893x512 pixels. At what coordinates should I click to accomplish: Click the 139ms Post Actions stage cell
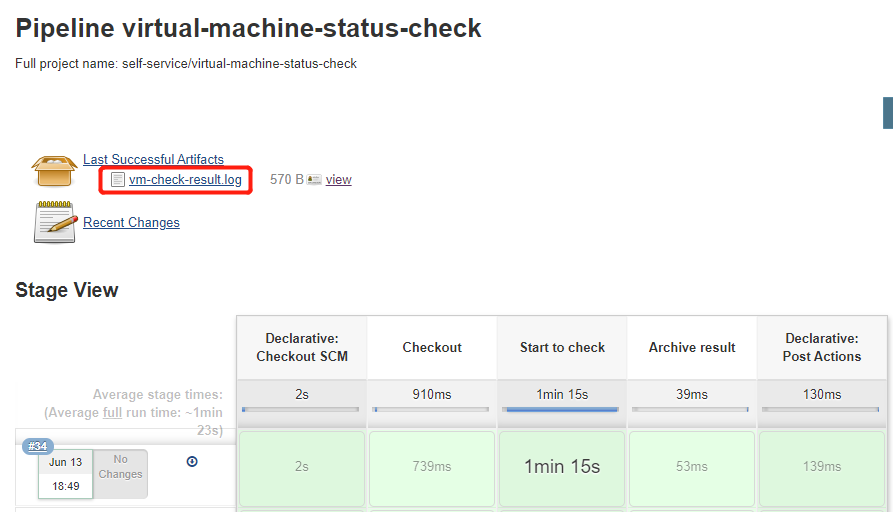pos(822,466)
